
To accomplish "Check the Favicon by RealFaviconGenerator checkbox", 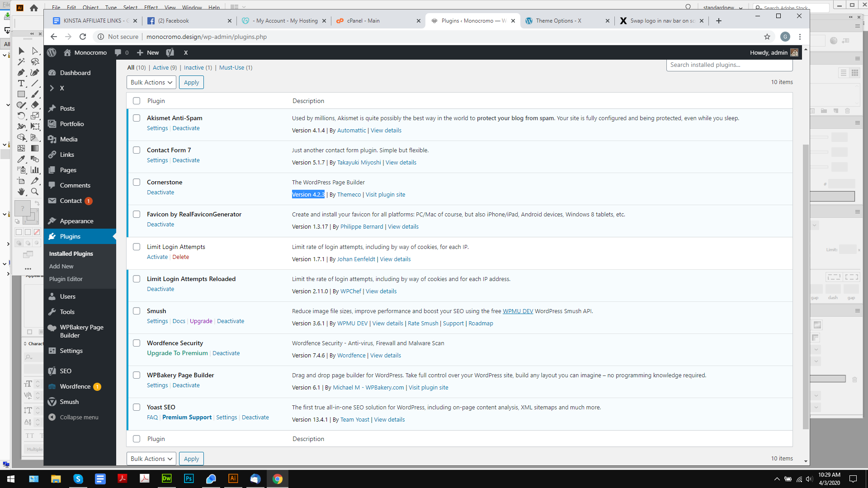I will pos(137,214).
